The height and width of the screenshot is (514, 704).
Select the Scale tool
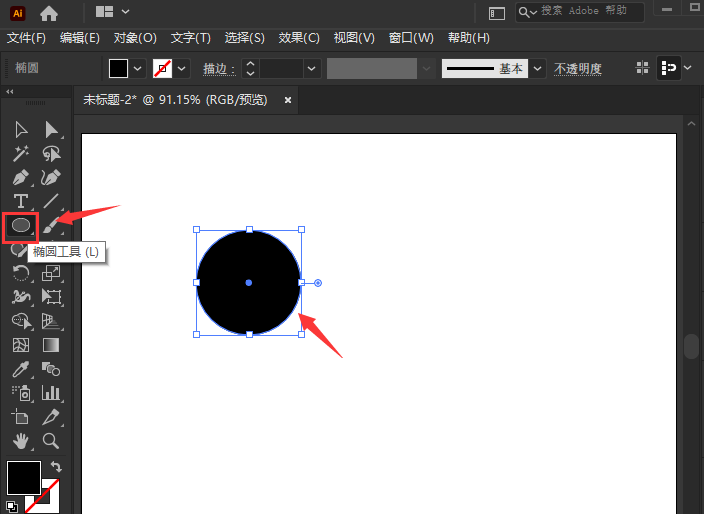[x=51, y=273]
